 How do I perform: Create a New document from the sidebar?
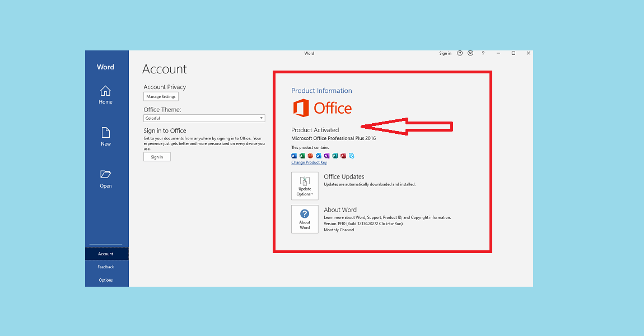105,137
